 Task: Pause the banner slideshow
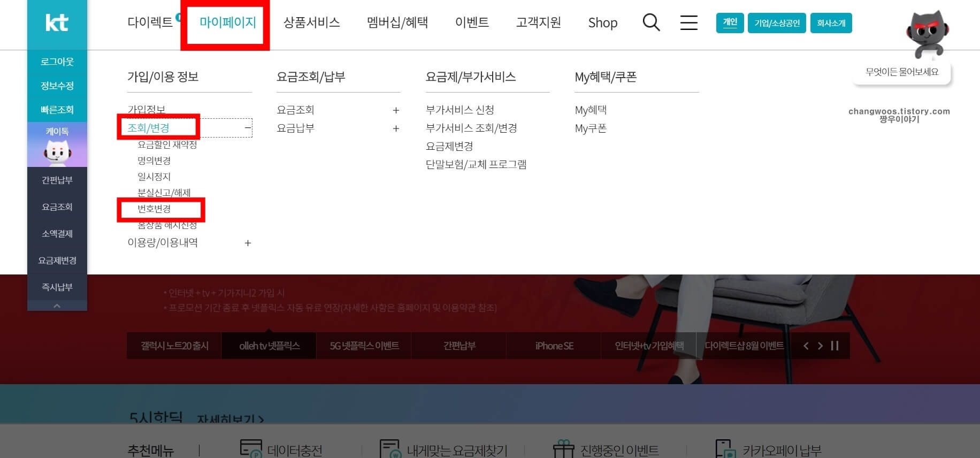pos(834,346)
